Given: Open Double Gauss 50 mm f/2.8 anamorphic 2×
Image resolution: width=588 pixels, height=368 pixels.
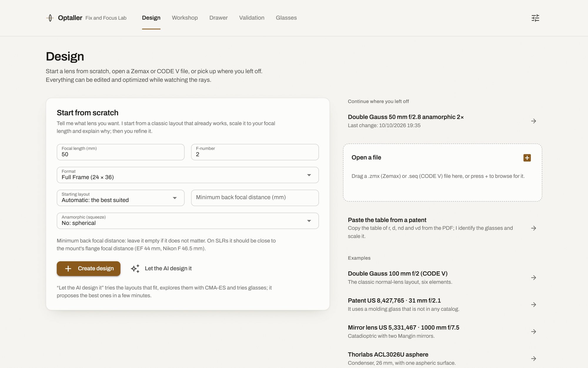Looking at the screenshot, I should tap(442, 121).
